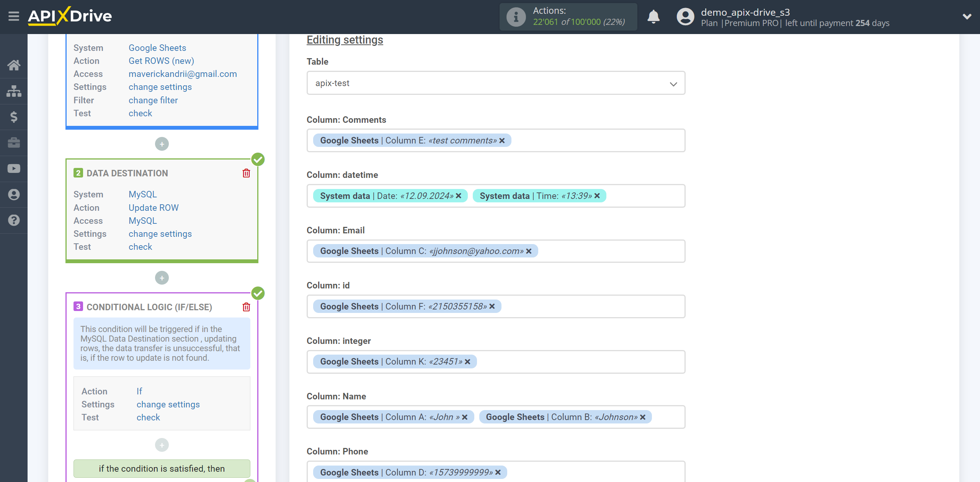Click inside Column: datetime field
The image size is (980, 482).
(496, 196)
